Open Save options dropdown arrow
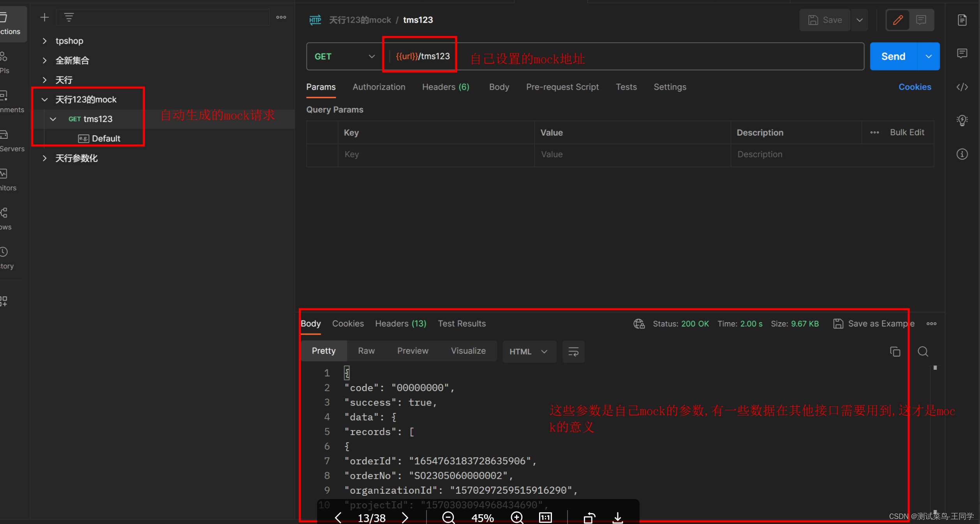Image resolution: width=980 pixels, height=524 pixels. [x=860, y=20]
